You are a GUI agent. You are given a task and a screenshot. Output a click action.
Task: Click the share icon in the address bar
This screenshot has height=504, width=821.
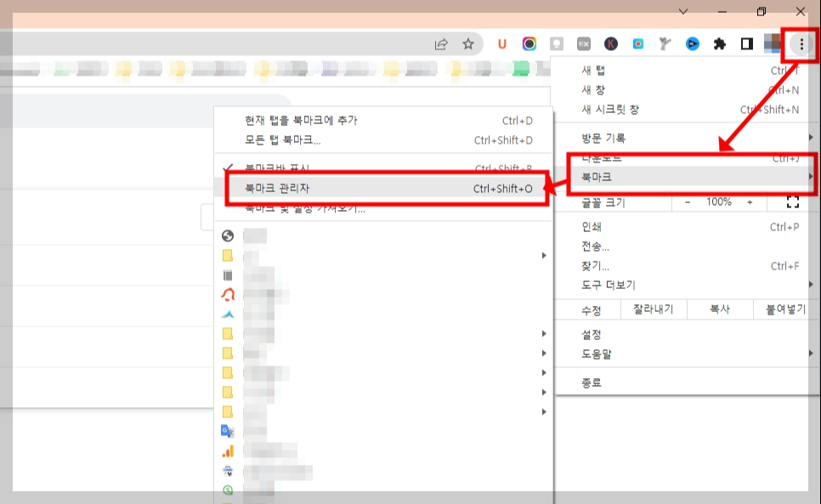[x=441, y=43]
